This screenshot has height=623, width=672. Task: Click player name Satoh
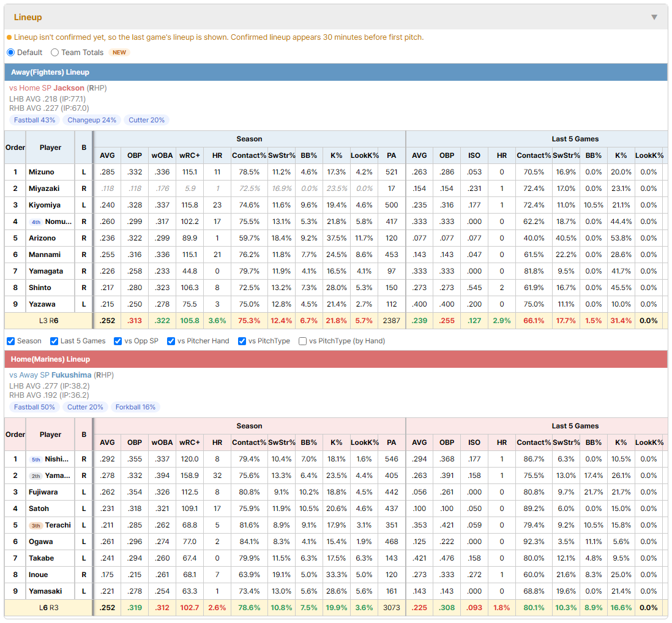39,509
